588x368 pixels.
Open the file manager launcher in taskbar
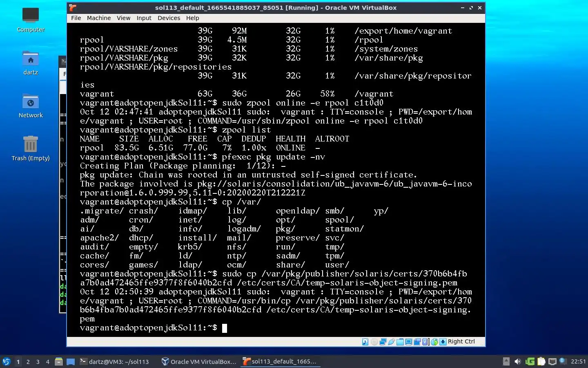[59, 361]
